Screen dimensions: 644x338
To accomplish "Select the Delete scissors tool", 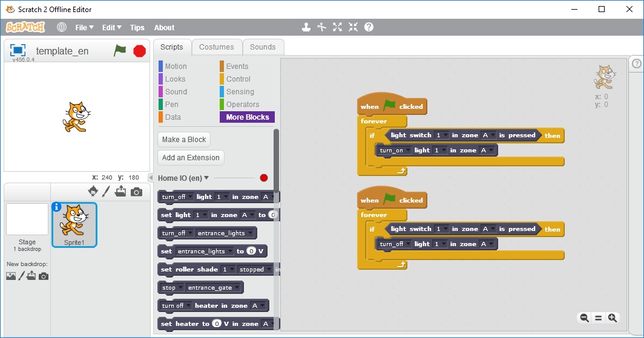I will [x=322, y=27].
